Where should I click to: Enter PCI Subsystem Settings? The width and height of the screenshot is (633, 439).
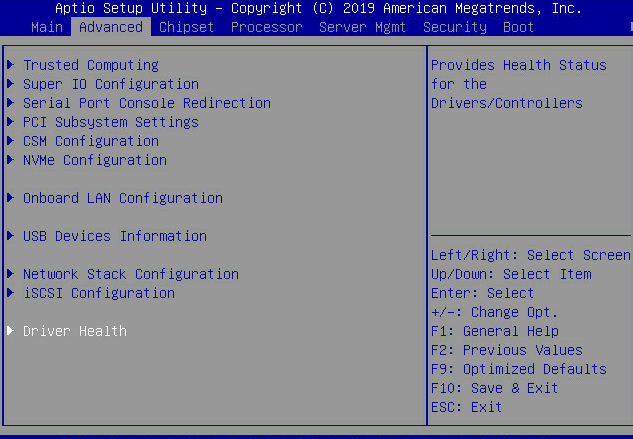pyautogui.click(x=110, y=122)
